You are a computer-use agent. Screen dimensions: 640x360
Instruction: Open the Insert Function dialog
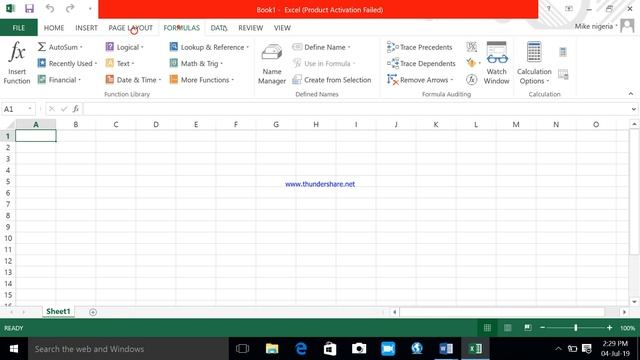pos(17,62)
